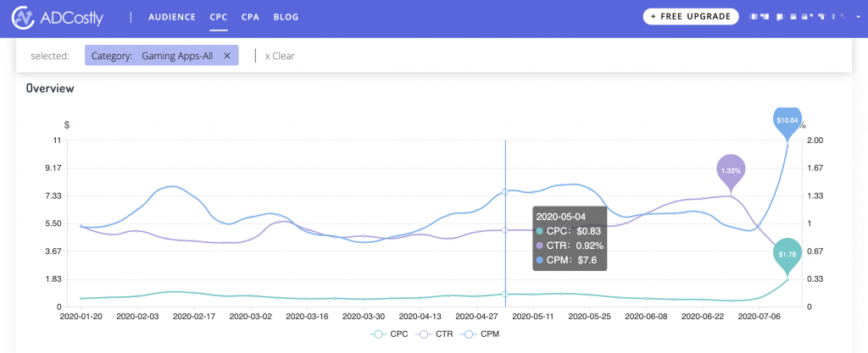
Task: Click the 9.17 left axis value
Action: click(x=53, y=168)
